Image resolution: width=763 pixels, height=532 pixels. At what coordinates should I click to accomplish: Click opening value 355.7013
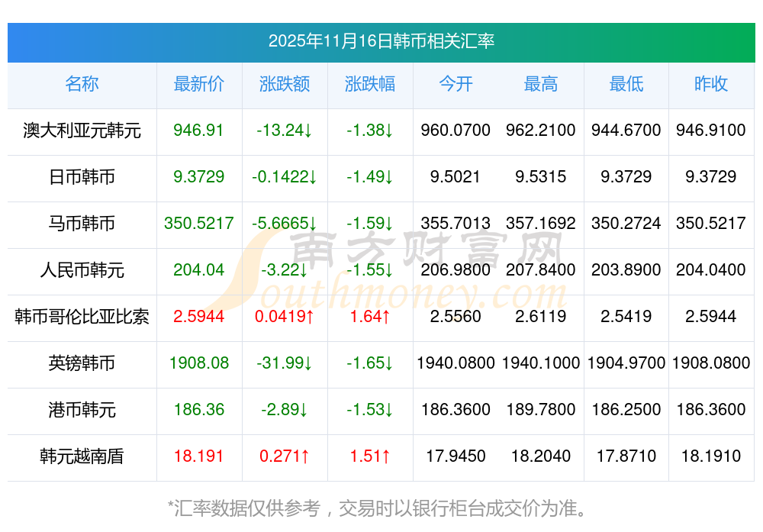coord(456,224)
